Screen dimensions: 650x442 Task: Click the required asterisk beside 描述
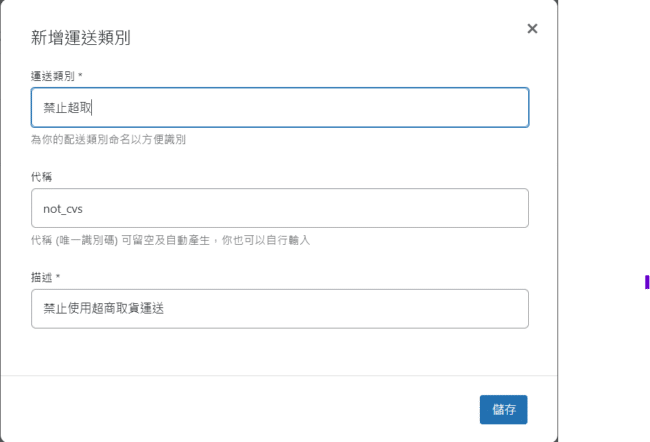click(58, 277)
